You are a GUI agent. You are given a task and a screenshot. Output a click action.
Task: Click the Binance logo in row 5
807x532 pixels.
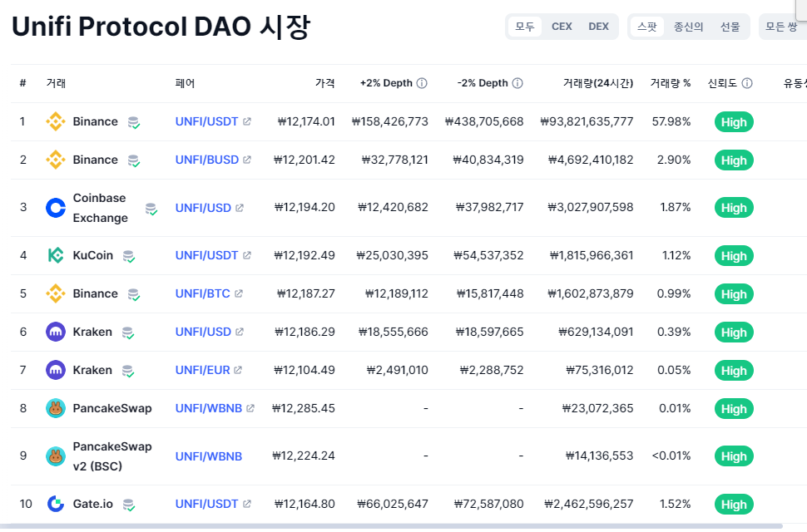coord(56,293)
